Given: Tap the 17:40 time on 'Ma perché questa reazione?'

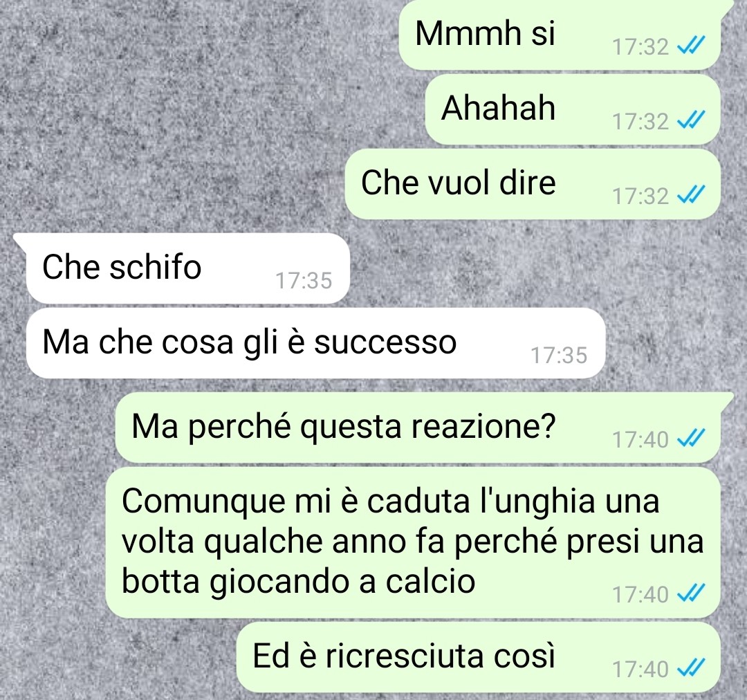Looking at the screenshot, I should (x=640, y=440).
